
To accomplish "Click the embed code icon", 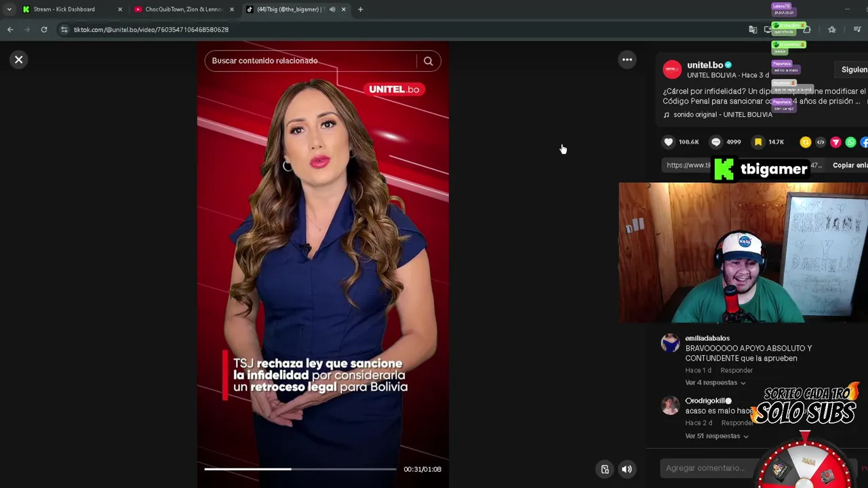I will [821, 142].
